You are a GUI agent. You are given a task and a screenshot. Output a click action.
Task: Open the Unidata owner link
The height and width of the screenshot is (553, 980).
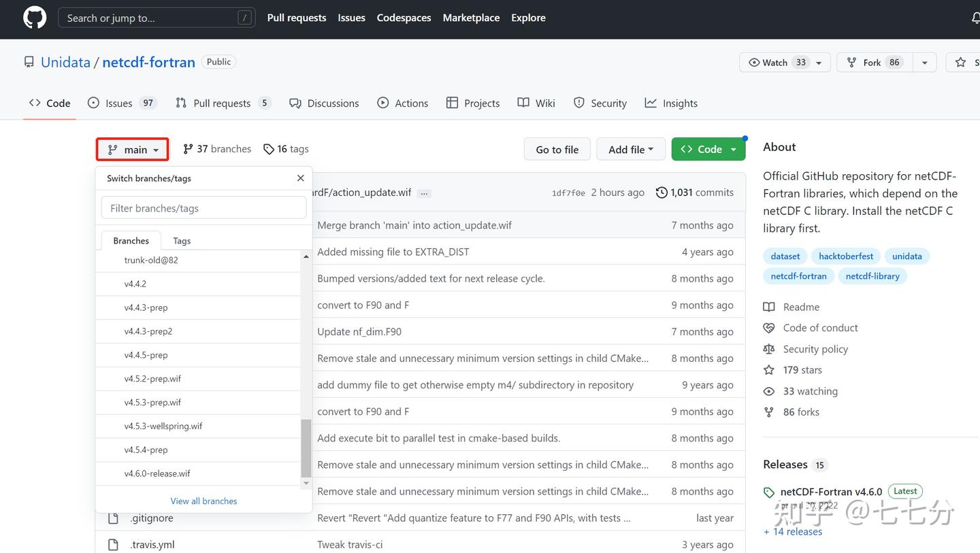pyautogui.click(x=65, y=62)
